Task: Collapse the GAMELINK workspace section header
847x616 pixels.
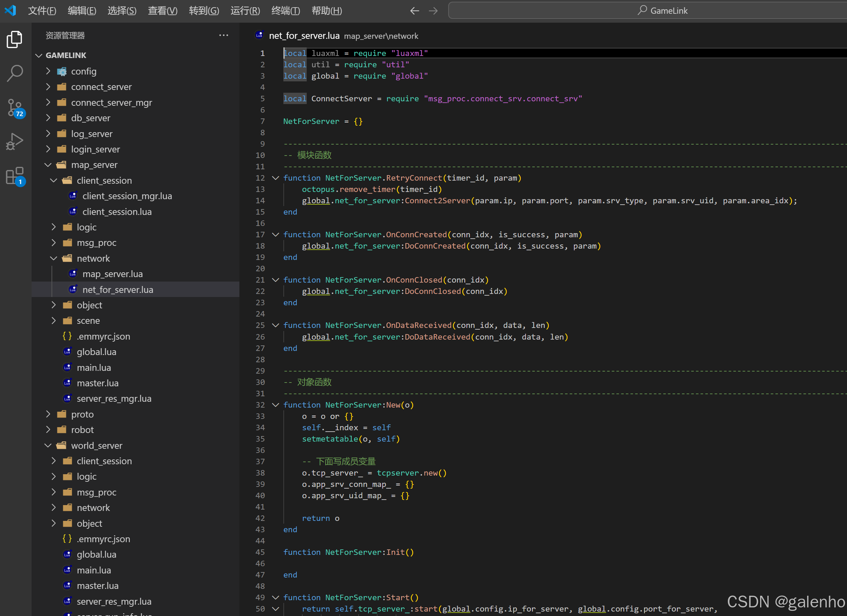Action: click(x=66, y=55)
